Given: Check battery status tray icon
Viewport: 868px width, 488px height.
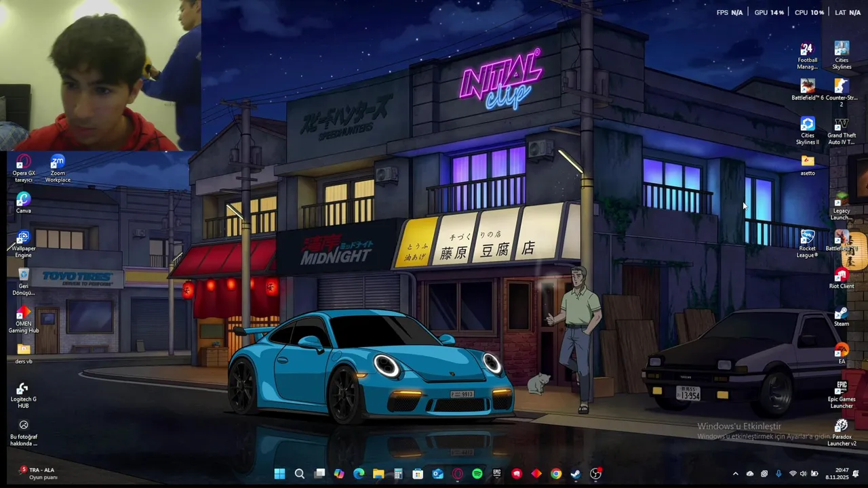Looking at the screenshot, I should tap(814, 474).
